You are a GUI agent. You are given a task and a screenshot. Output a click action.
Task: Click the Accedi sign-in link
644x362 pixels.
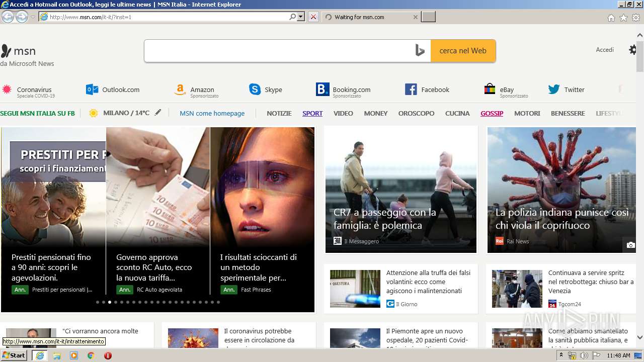605,50
